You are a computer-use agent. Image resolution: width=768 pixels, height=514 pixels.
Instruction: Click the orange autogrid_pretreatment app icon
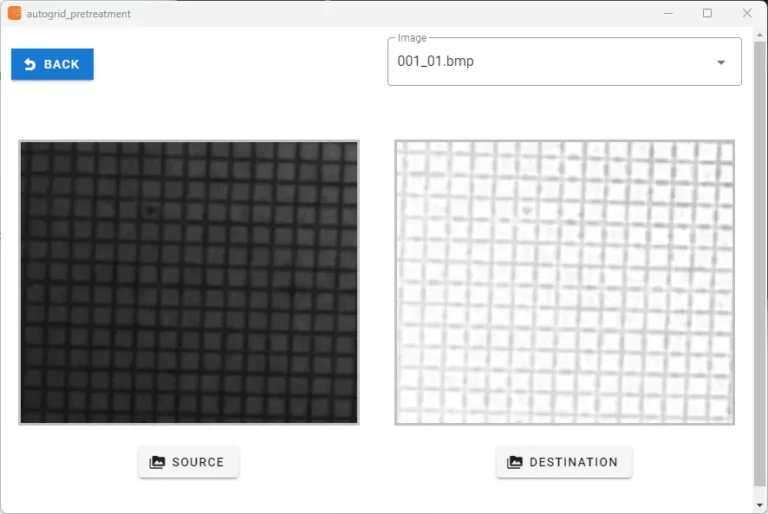15,13
